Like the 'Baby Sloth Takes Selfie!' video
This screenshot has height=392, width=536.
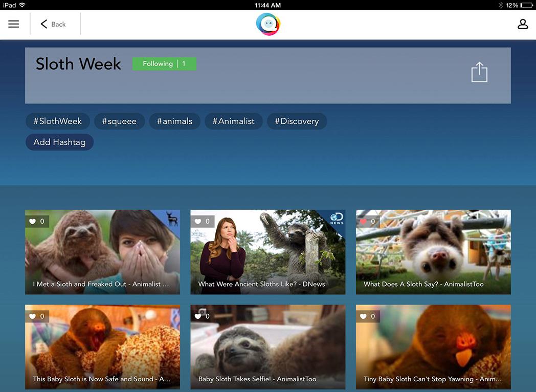point(203,316)
